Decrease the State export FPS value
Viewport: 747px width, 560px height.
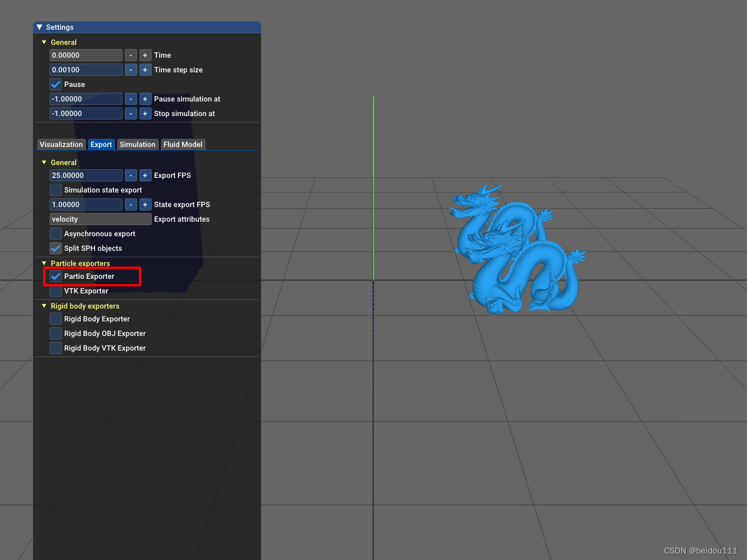click(x=131, y=205)
